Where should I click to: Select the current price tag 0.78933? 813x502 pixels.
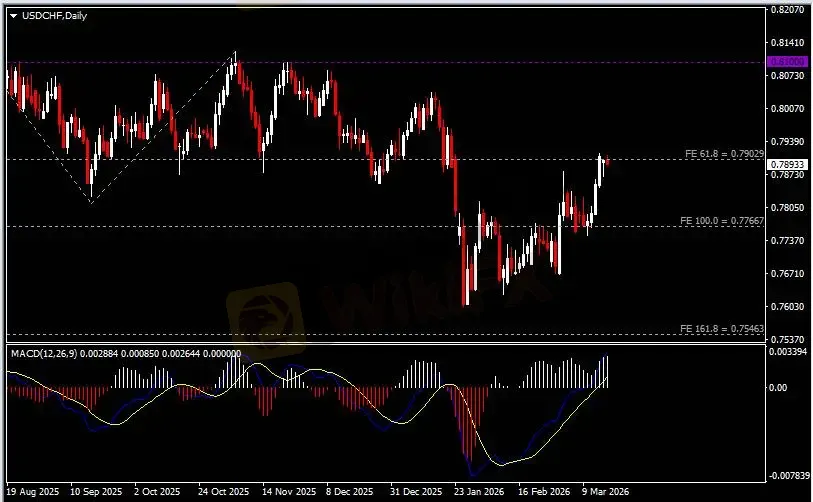(x=785, y=164)
